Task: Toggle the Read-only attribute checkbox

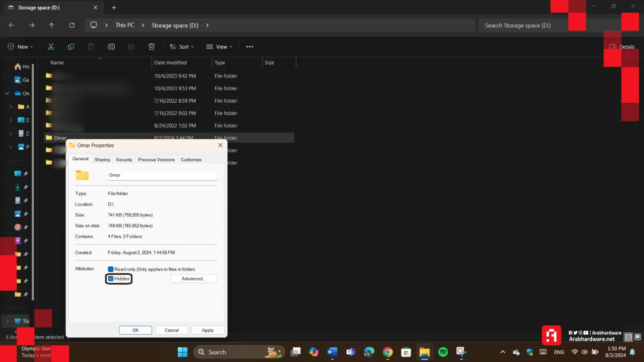Action: tap(111, 269)
